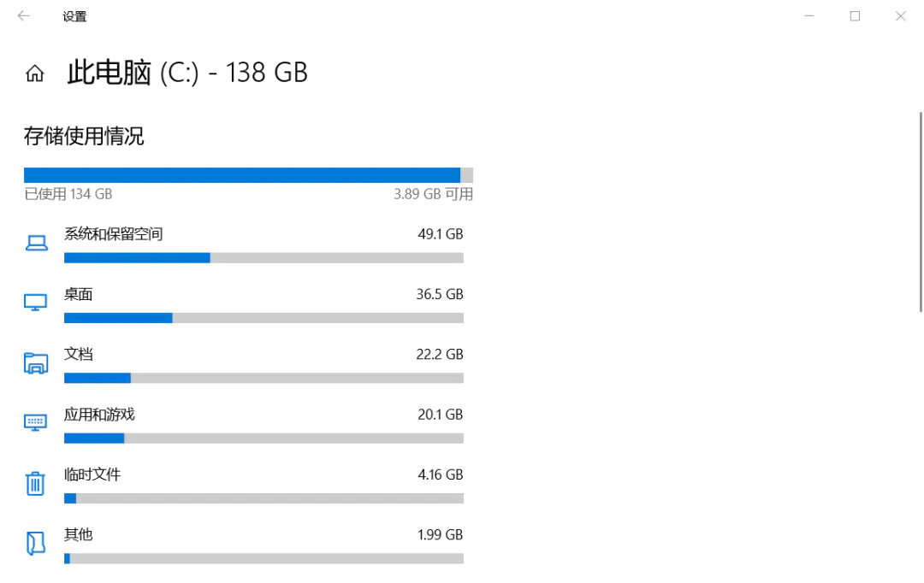The image size is (924, 583).
Task: Open Settings home via house icon
Action: click(x=35, y=73)
